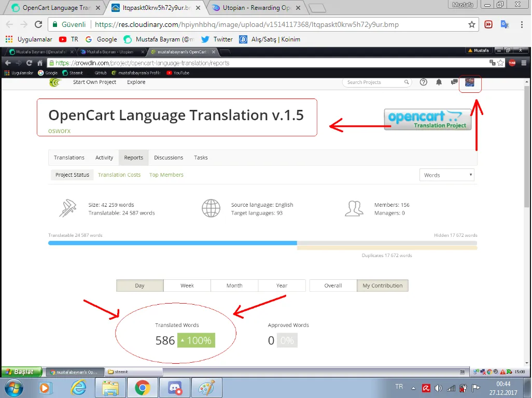The image size is (532, 398).
Task: Open the Alış/Satış Koinim bookmark
Action: 270,39
